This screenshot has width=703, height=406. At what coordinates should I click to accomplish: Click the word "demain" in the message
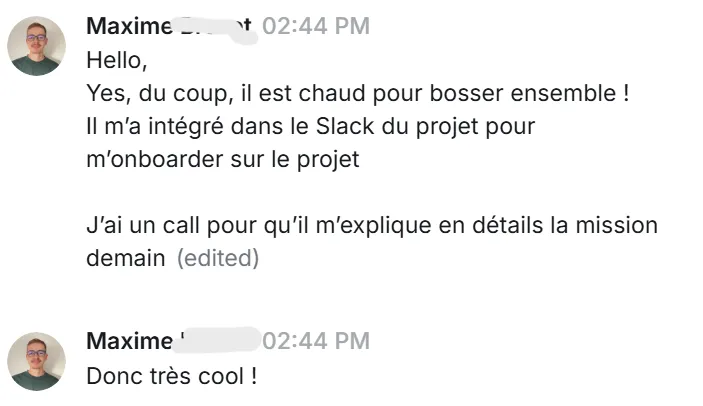pos(126,258)
